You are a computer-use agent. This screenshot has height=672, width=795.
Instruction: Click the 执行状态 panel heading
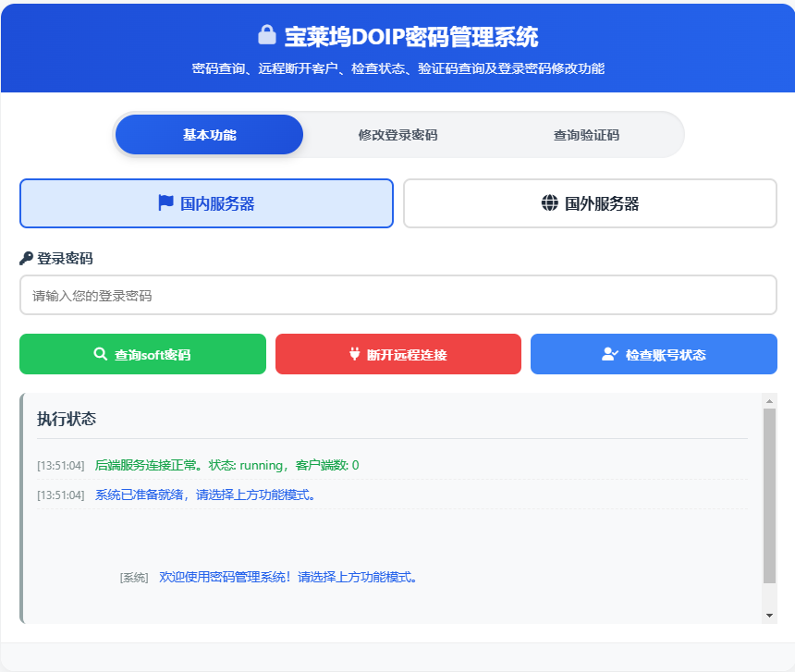pyautogui.click(x=64, y=417)
